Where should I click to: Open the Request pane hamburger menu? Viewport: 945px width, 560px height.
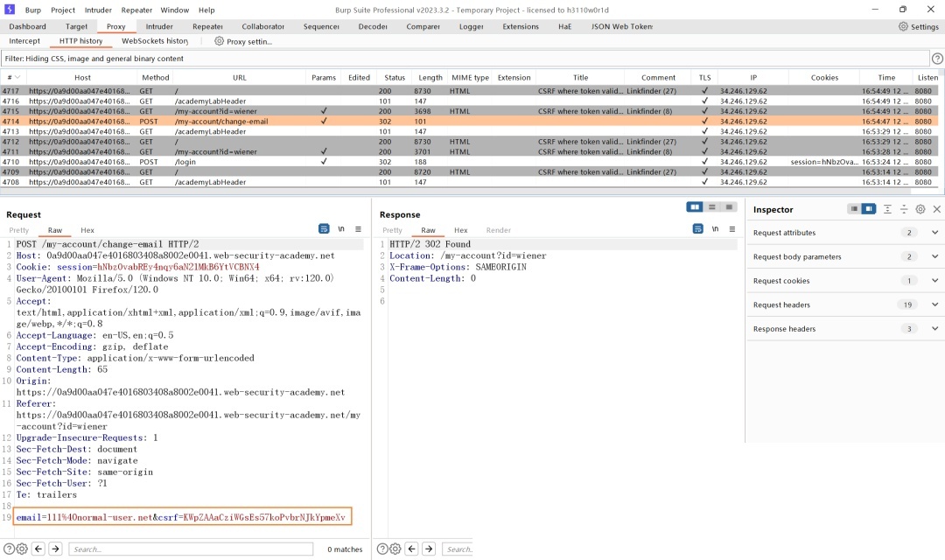[358, 229]
